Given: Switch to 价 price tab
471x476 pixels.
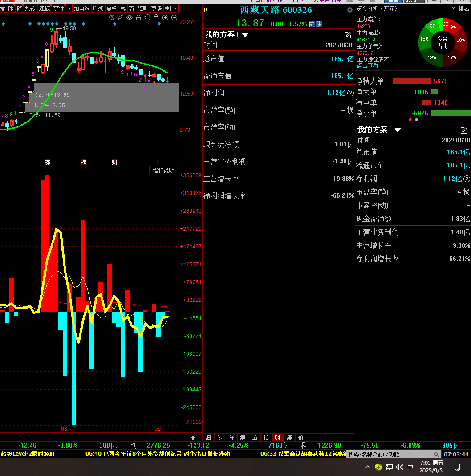Looking at the screenshot, I should click(x=301, y=437).
